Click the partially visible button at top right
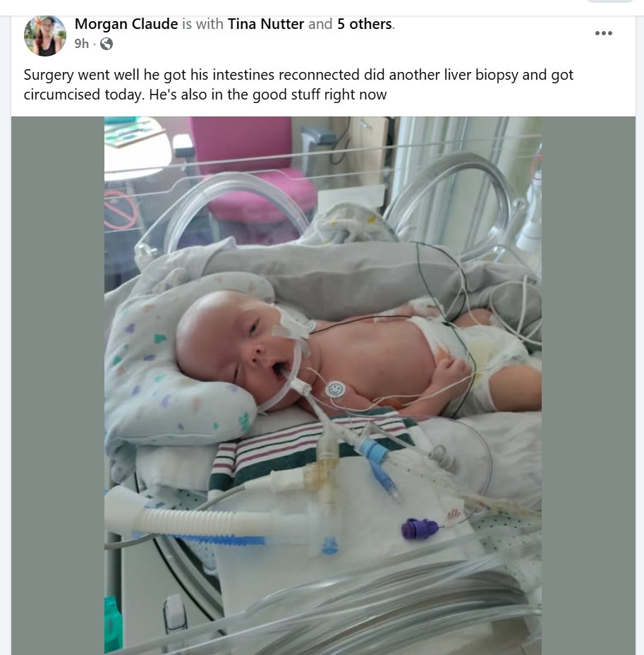 609,1
